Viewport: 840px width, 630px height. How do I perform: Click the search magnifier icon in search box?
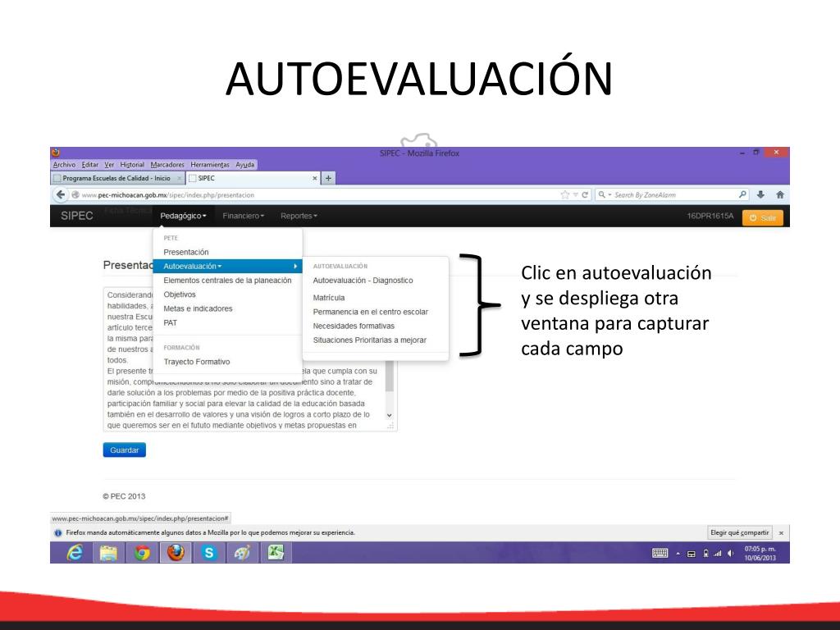(742, 195)
